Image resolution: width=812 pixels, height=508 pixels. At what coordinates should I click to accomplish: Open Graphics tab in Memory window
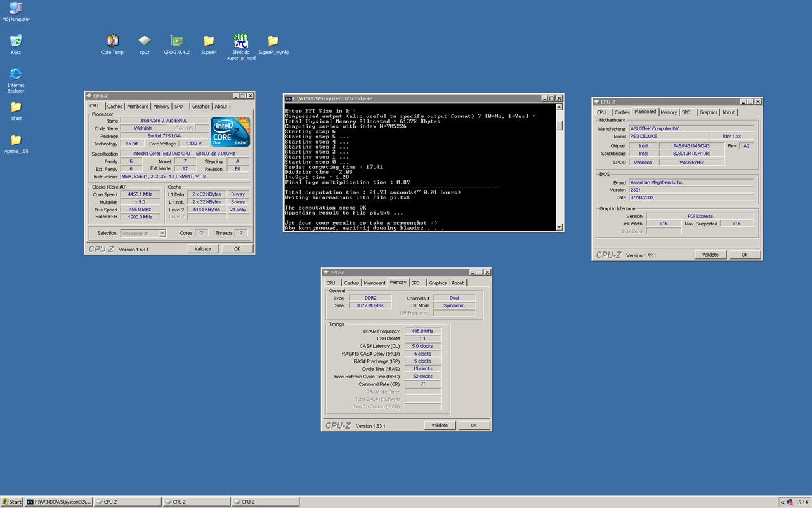point(438,283)
